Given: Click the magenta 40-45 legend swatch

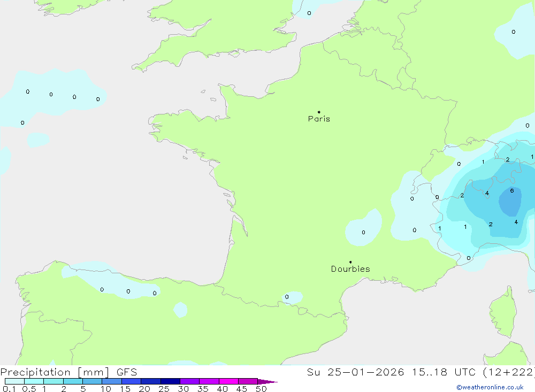Looking at the screenshot, I should point(228,381).
